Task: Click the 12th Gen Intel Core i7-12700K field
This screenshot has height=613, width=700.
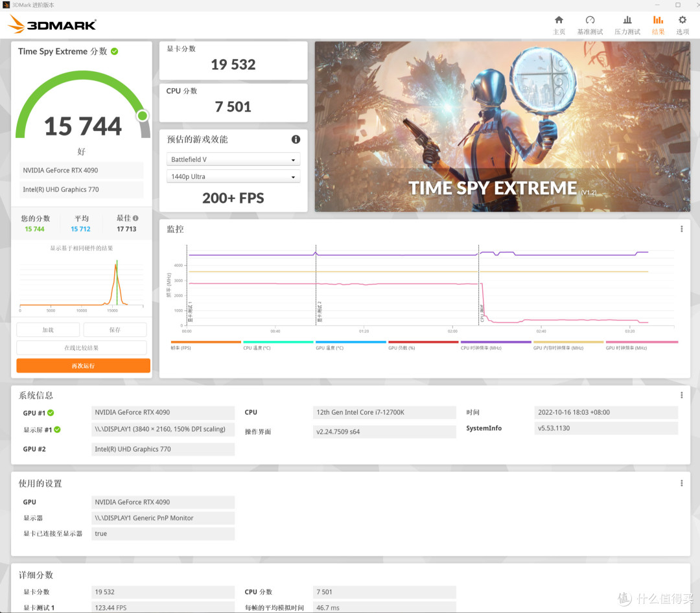Action: 384,412
